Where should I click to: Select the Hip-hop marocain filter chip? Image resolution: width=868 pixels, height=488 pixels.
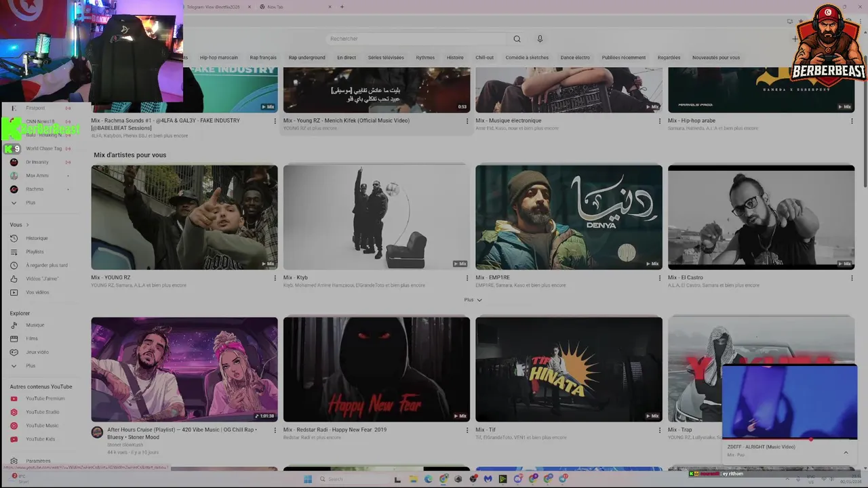[x=218, y=58]
